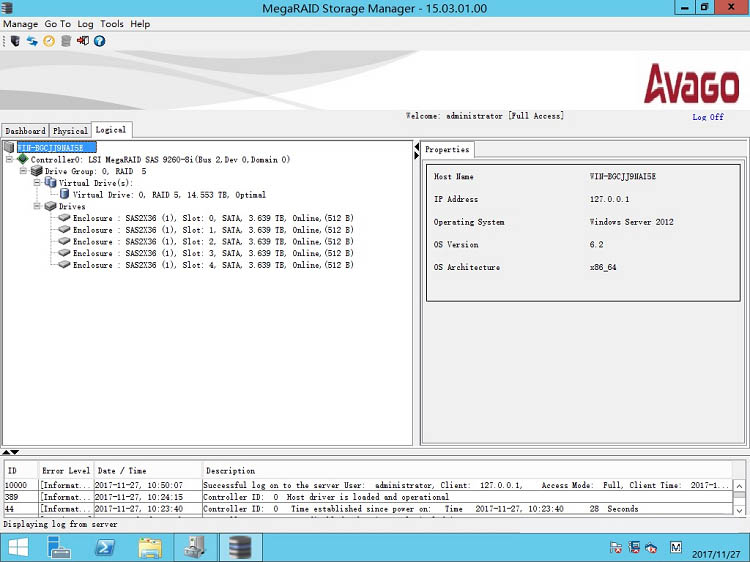Click the yellow clock icon in the toolbar
Viewport: 750px width, 562px height.
pyautogui.click(x=49, y=41)
